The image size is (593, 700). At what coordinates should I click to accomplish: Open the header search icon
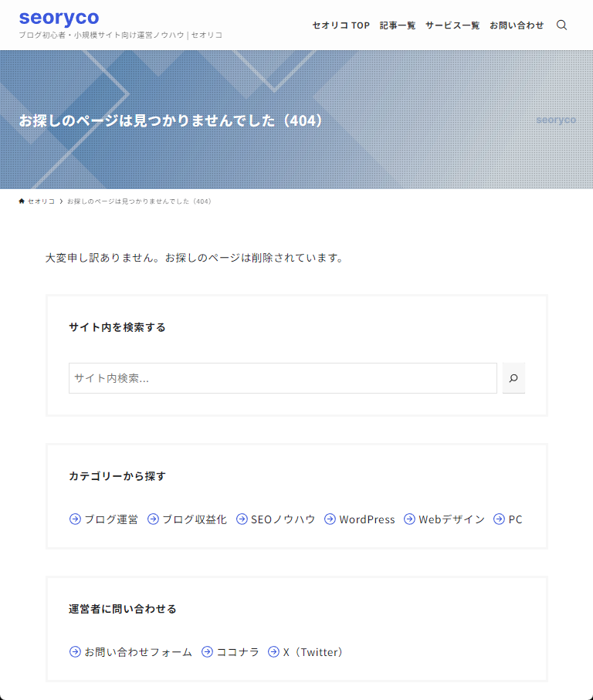pyautogui.click(x=562, y=25)
